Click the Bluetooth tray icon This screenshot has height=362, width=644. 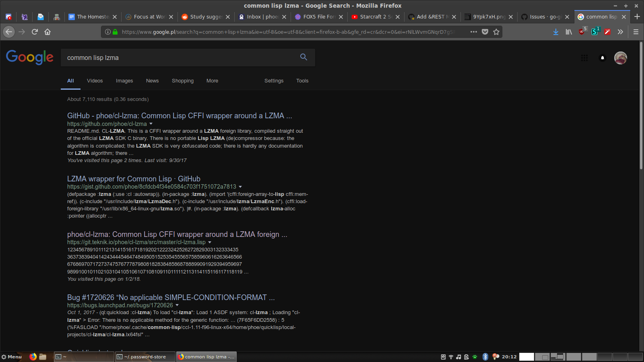point(485,357)
